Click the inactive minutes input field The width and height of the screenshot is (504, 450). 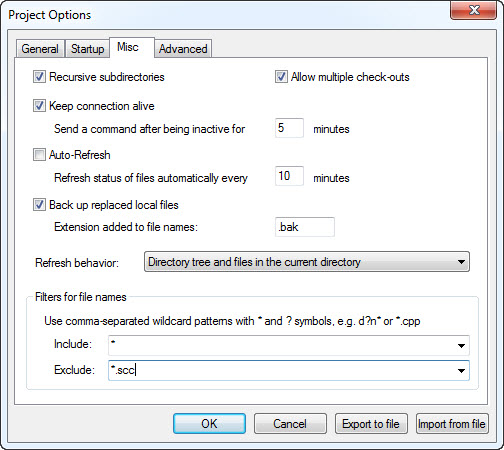click(x=289, y=128)
